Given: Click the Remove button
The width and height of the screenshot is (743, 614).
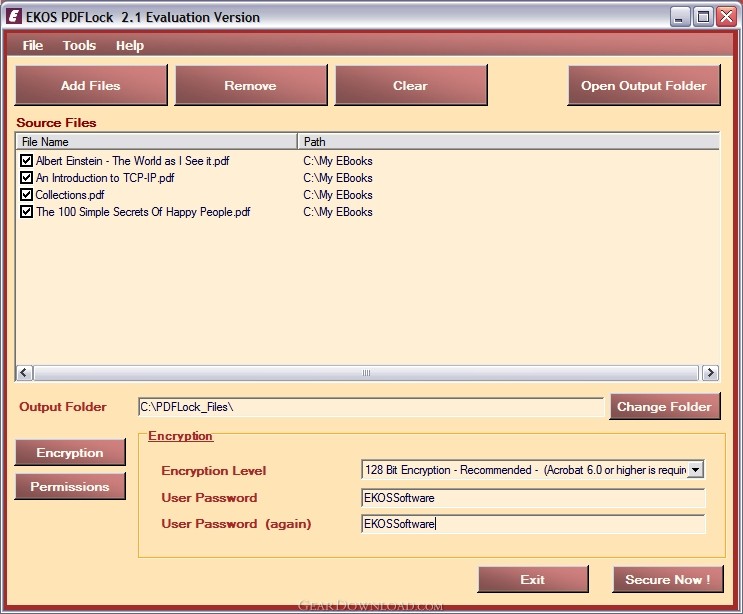Looking at the screenshot, I should pyautogui.click(x=251, y=85).
